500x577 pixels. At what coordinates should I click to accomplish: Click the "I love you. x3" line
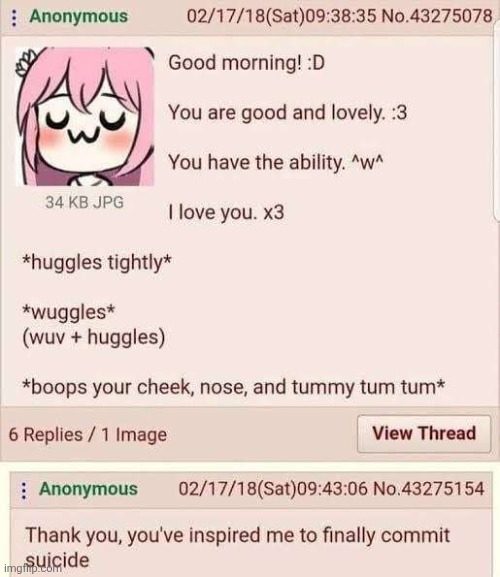(x=226, y=213)
